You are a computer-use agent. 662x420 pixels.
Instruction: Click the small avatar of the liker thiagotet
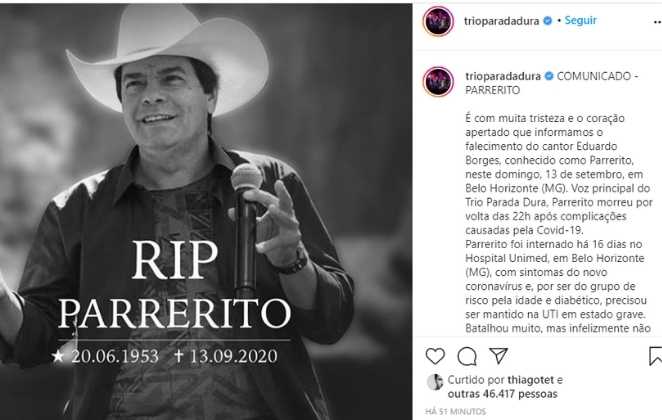(x=434, y=382)
